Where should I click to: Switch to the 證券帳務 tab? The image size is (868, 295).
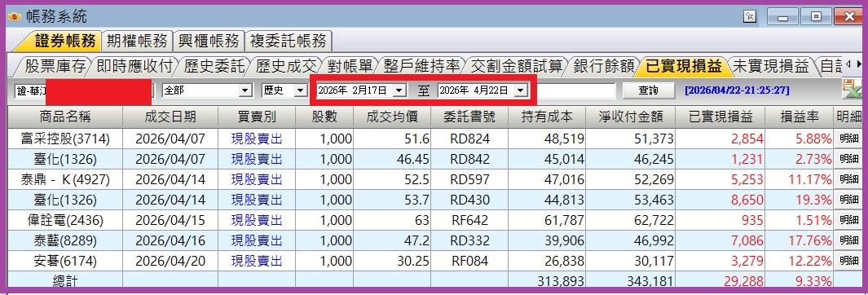click(65, 41)
